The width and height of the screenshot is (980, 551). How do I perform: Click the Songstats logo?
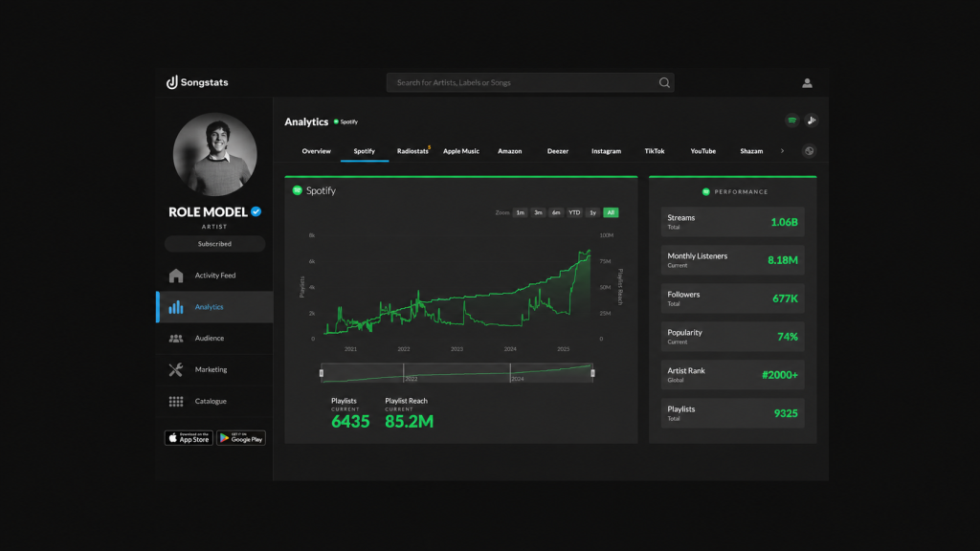point(197,82)
